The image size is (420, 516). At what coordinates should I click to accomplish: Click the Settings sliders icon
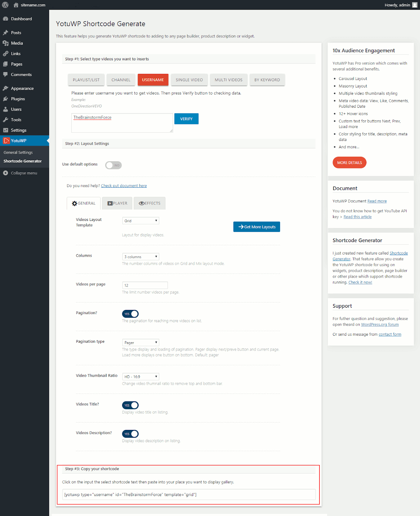coord(5,130)
